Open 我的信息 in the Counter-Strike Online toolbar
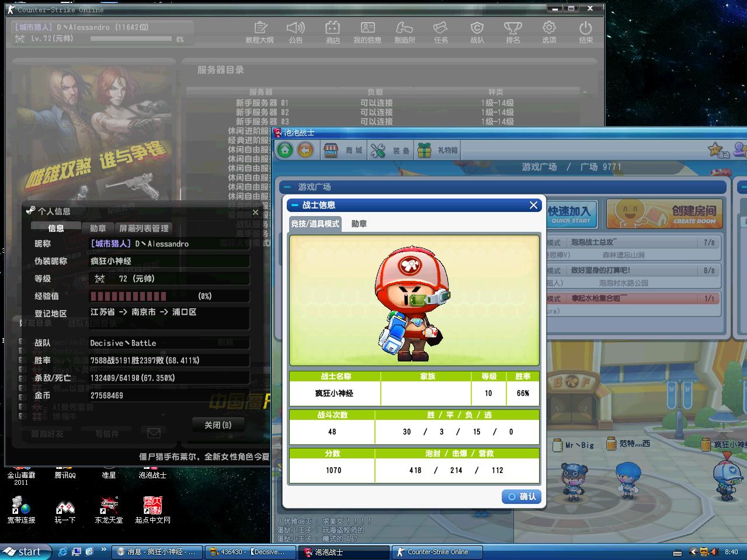This screenshot has width=747, height=560. (x=367, y=32)
